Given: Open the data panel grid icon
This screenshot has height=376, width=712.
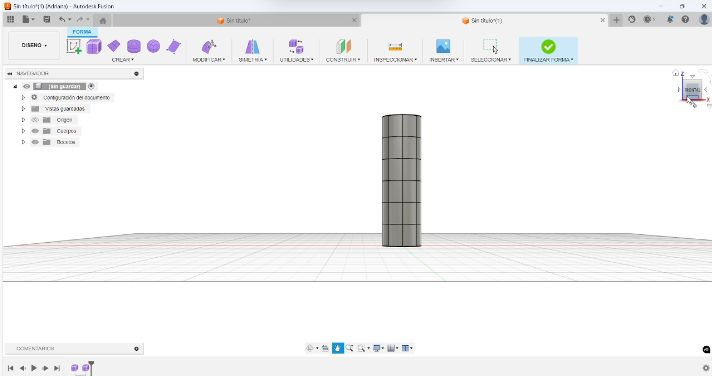Looking at the screenshot, I should coord(10,20).
